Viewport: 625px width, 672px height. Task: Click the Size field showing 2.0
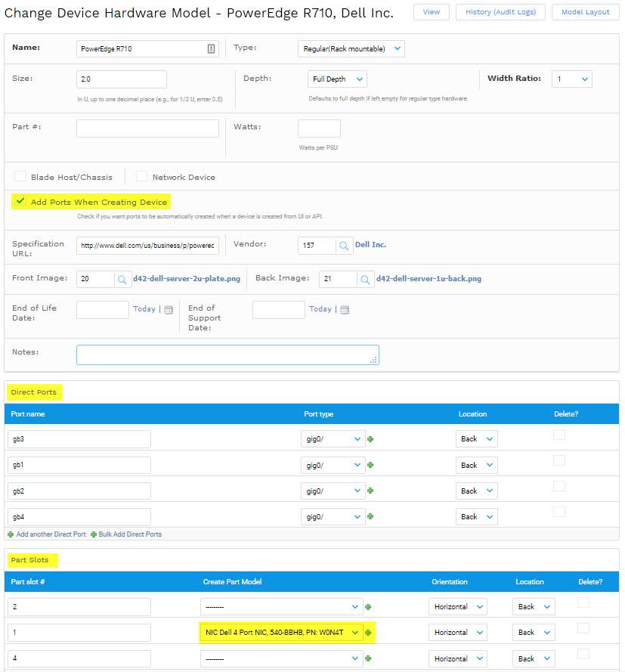(x=122, y=79)
